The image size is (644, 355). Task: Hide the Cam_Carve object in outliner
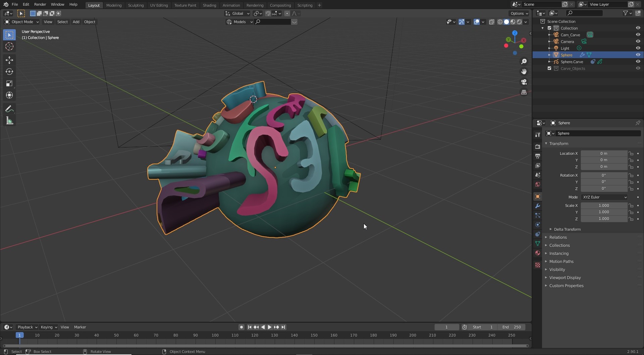click(638, 35)
